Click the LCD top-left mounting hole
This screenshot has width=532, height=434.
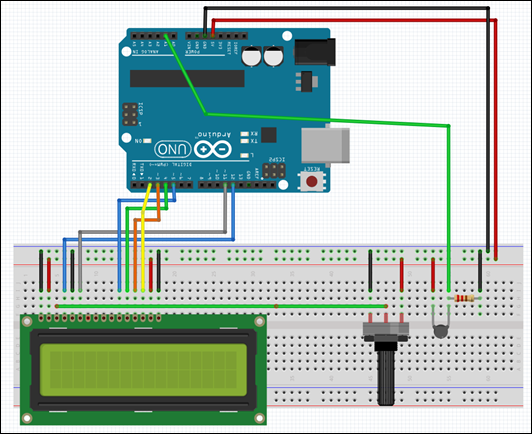pos(27,321)
